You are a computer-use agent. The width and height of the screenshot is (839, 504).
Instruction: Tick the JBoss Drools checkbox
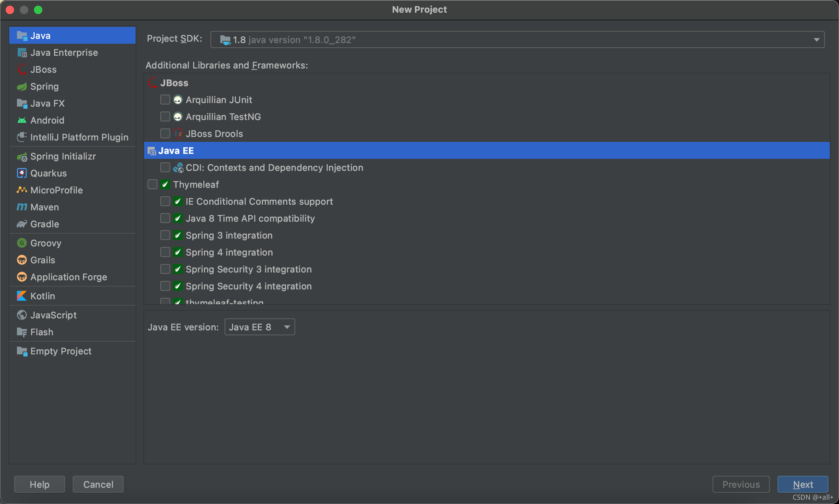[x=165, y=134]
